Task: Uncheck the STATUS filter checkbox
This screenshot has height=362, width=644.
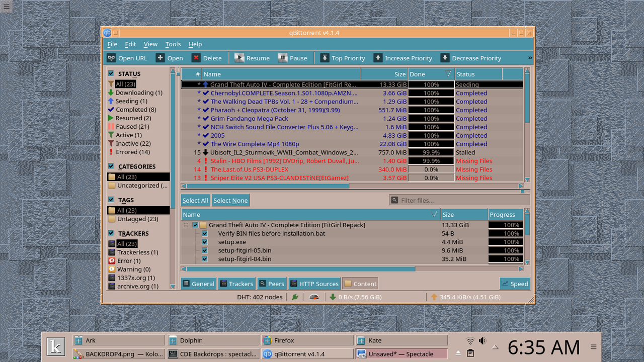Action: point(111,73)
